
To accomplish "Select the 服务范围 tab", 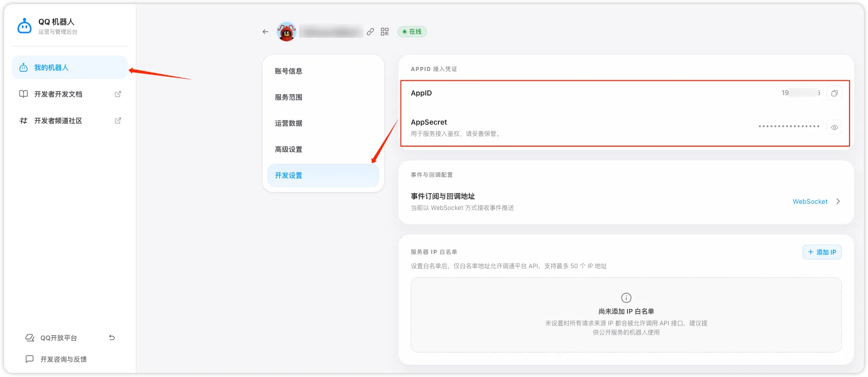I will [x=323, y=97].
